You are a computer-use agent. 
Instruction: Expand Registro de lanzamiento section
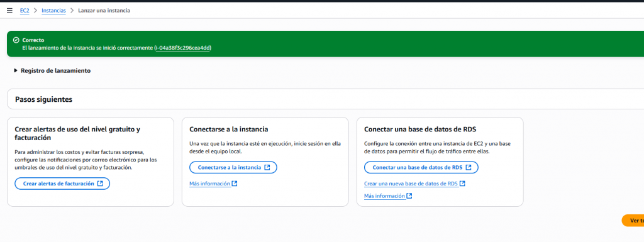(x=53, y=70)
